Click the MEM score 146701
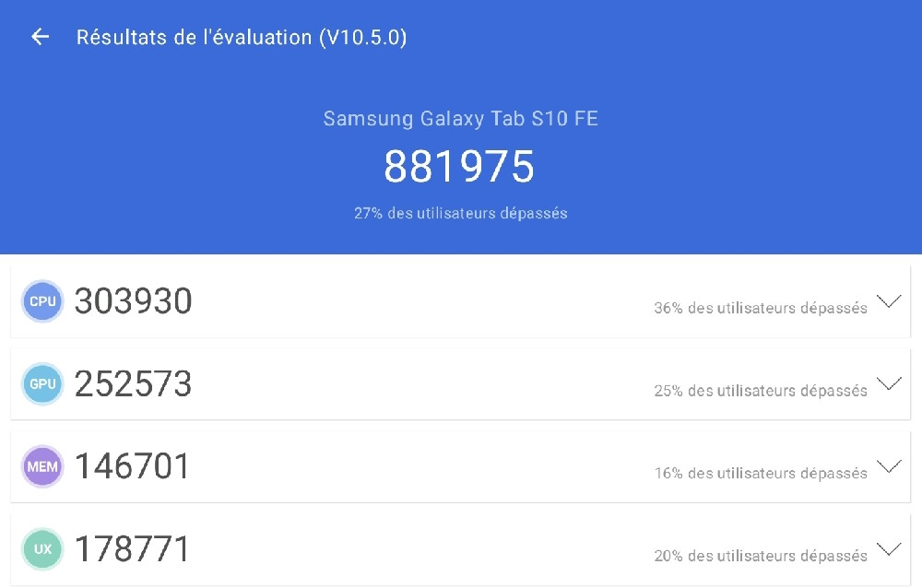The height and width of the screenshot is (588, 922). click(x=132, y=466)
